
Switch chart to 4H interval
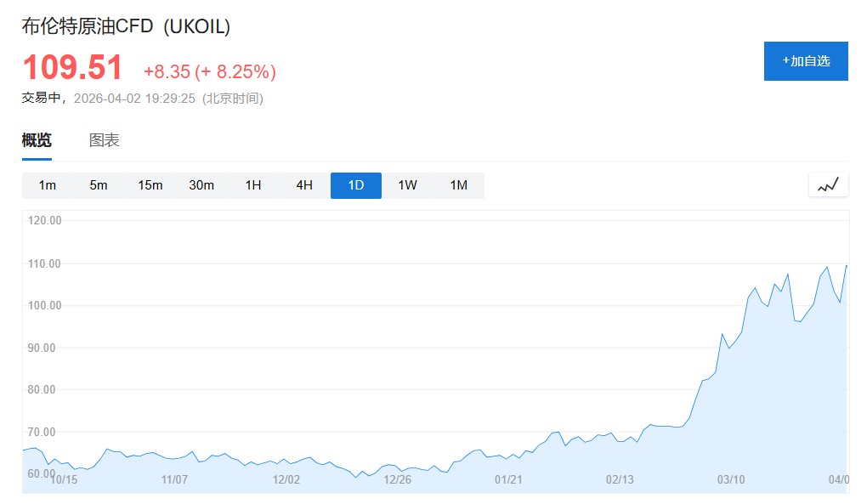[304, 185]
